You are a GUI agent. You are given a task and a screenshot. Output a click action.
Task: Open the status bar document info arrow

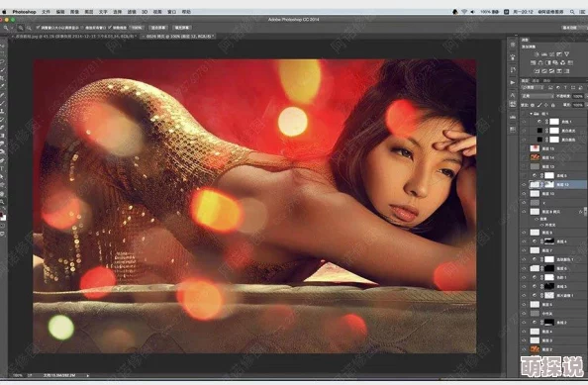[x=88, y=375]
